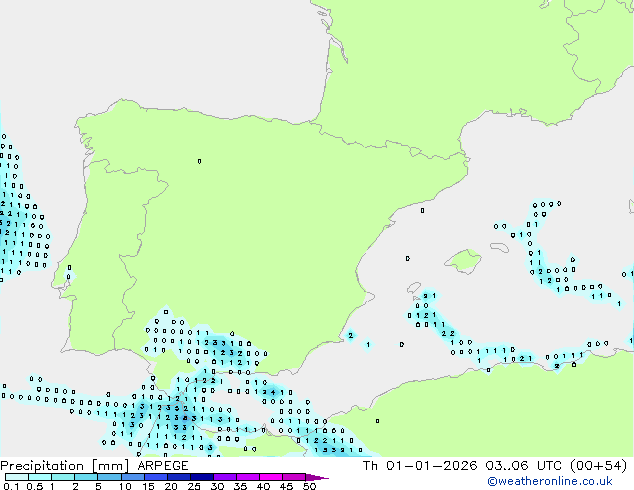This screenshot has width=634, height=490.
Task: Click the legend label '50'
Action: click(x=309, y=486)
